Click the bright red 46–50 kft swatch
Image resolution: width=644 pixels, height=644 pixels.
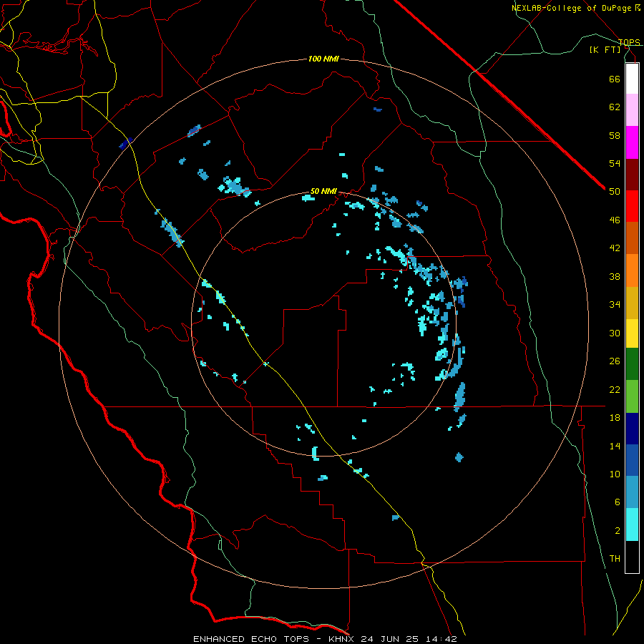(632, 206)
